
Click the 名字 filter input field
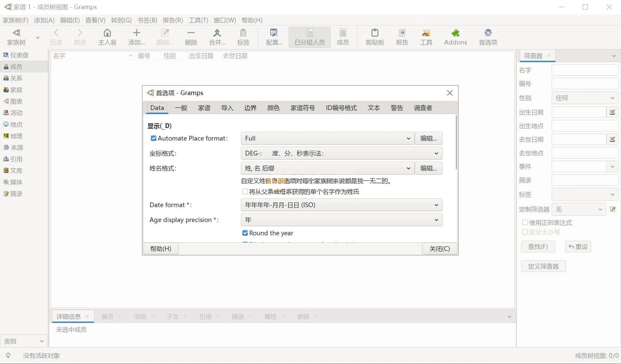pyautogui.click(x=585, y=70)
